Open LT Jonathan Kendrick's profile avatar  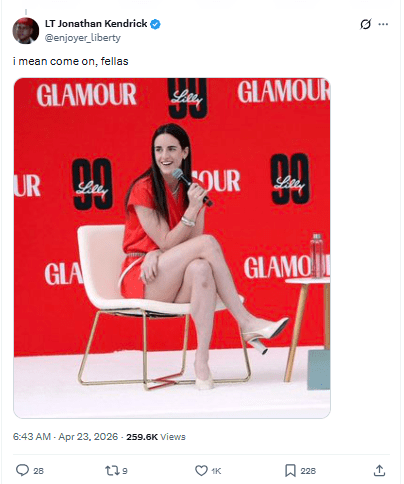(26, 31)
